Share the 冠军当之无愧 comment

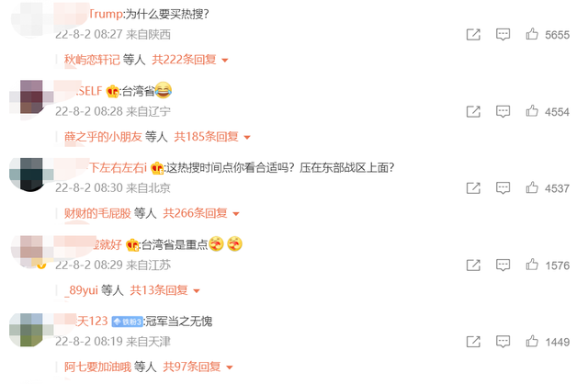coord(473,342)
